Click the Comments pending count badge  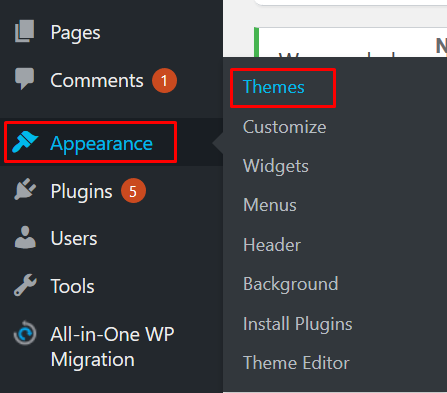(x=164, y=80)
